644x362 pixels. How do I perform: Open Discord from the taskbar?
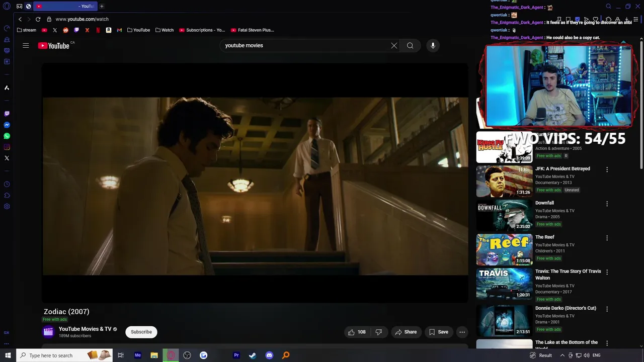(x=269, y=355)
